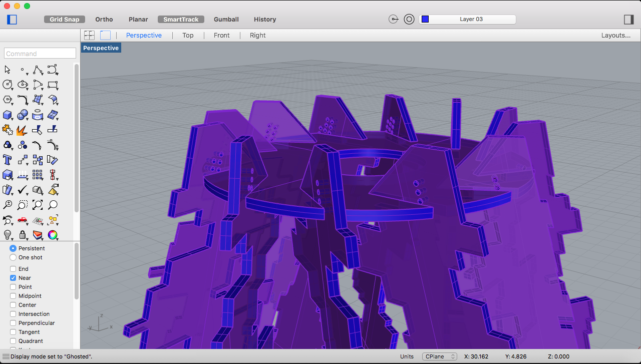This screenshot has width=641, height=364.
Task: Open the Perspective viewport title menu
Action: (101, 48)
